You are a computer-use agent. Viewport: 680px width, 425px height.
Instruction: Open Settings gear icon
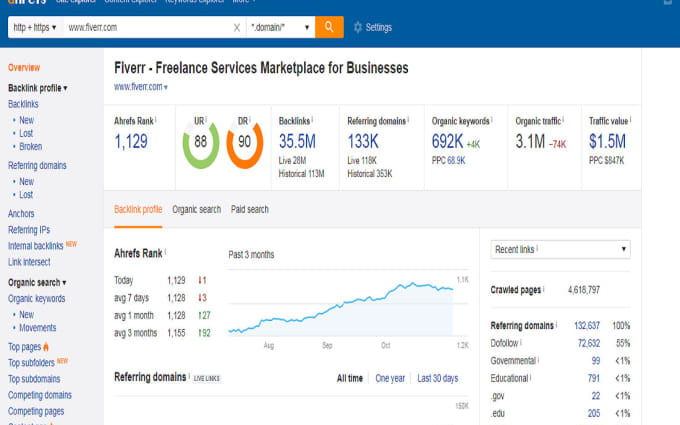click(358, 27)
